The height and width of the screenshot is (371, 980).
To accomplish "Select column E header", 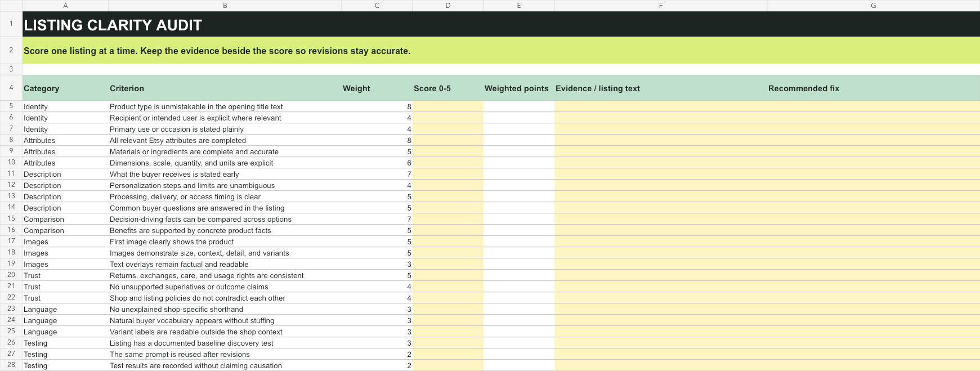I will [519, 5].
